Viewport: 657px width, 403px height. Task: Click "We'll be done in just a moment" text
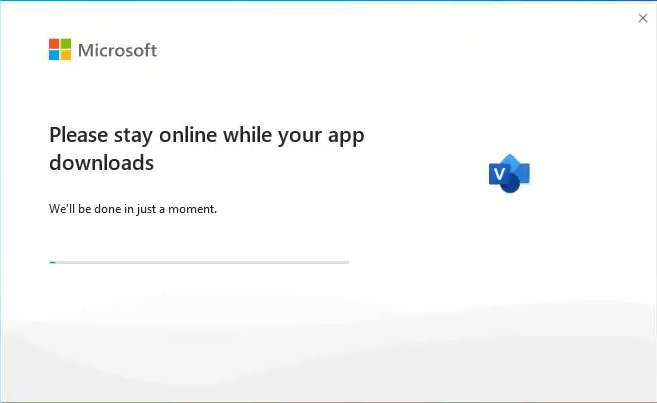pyautogui.click(x=133, y=209)
